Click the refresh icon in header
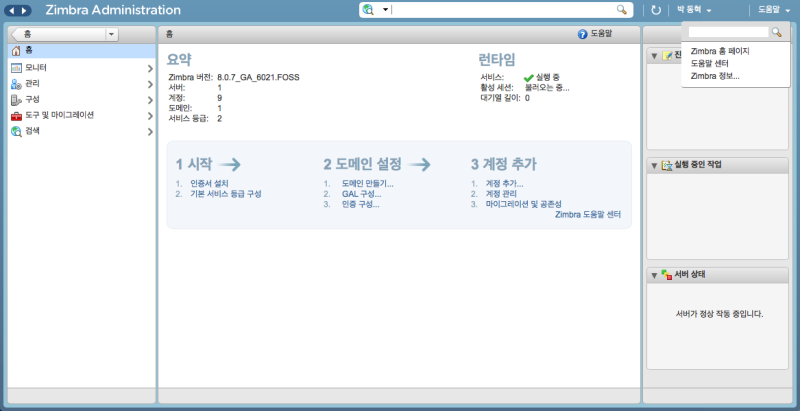 [x=656, y=10]
